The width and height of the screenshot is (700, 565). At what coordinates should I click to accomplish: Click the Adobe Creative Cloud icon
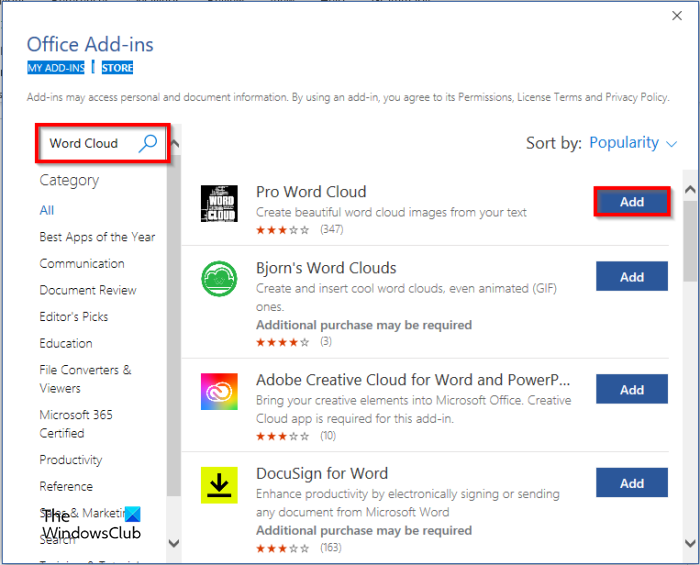(x=219, y=390)
